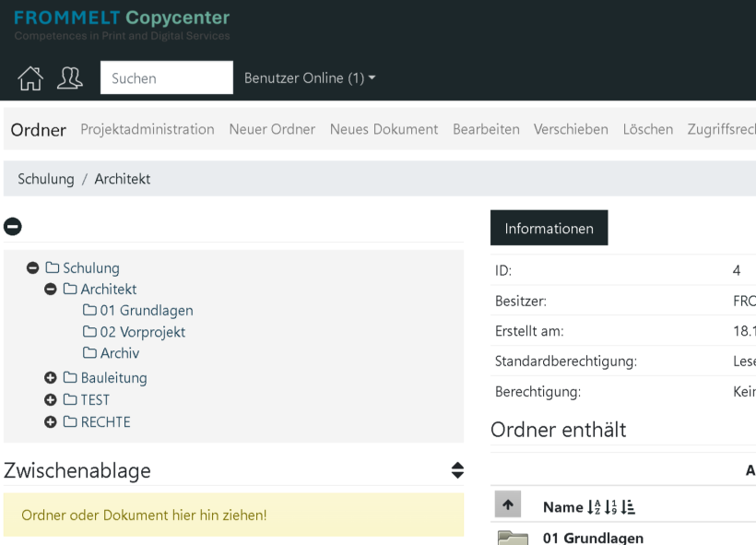Open the Neuer Ordner menu item

click(272, 129)
